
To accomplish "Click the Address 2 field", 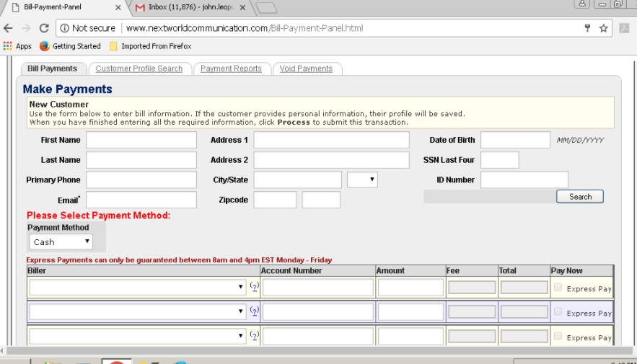I will [332, 160].
